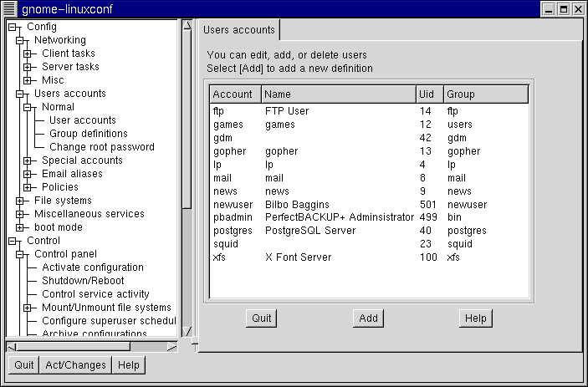Expand the Special accounts node
Viewport: 588px width, 387px height.
(x=27, y=160)
